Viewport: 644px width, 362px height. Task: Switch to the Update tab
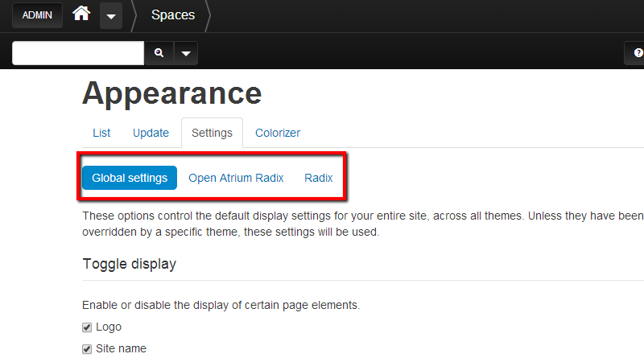coord(151,133)
